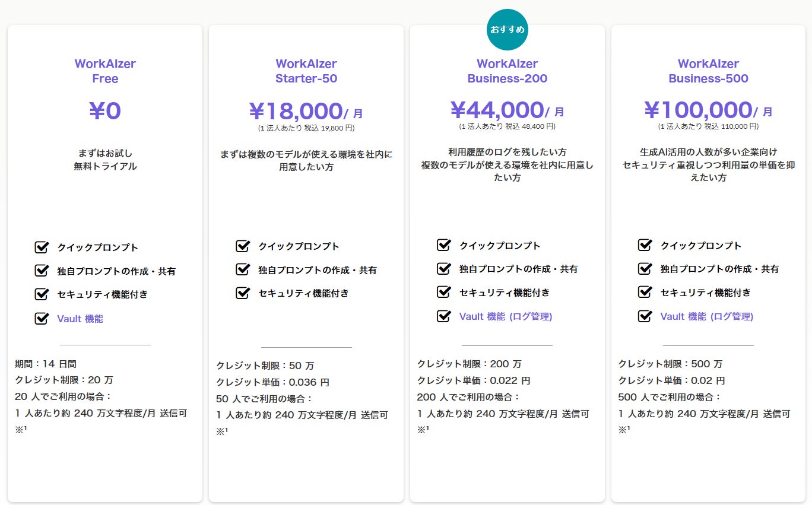812x505 pixels.
Task: Click the おすすめ recommended badge
Action: click(507, 30)
